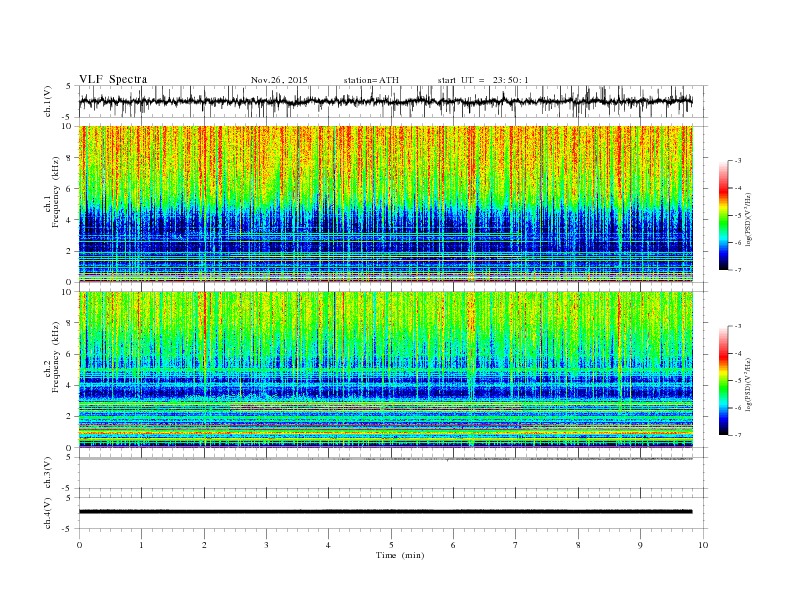
Task: Click the 'ch.3(V)' axis label
Action: pos(48,473)
